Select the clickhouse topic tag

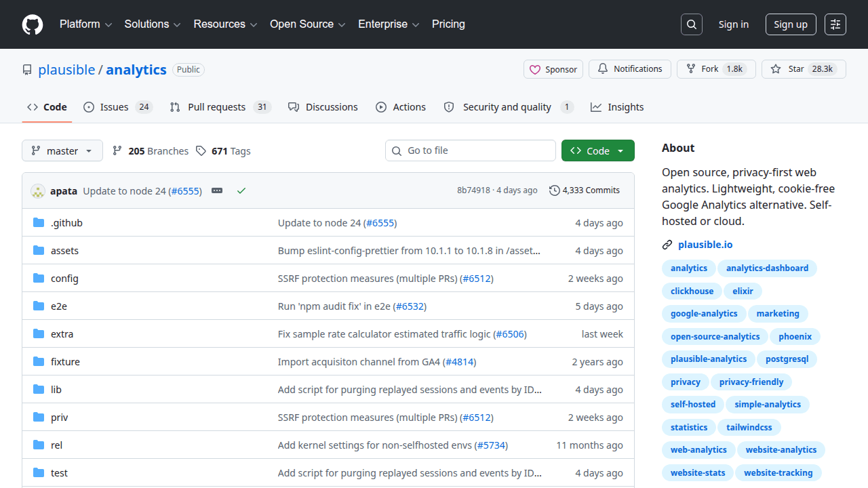[x=692, y=291]
